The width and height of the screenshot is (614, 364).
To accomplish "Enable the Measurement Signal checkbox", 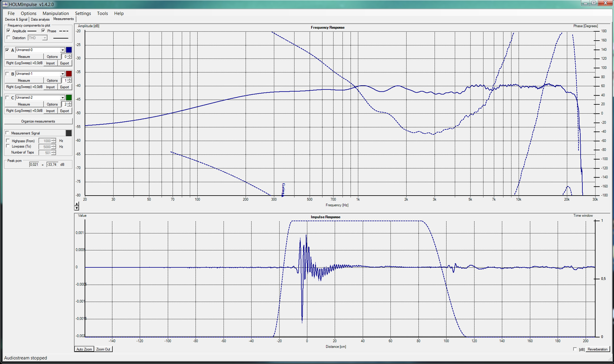I will (7, 133).
